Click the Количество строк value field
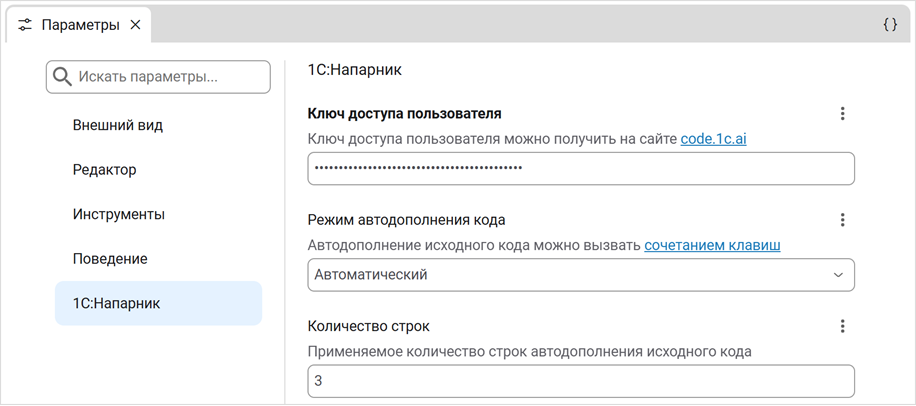 tap(581, 381)
